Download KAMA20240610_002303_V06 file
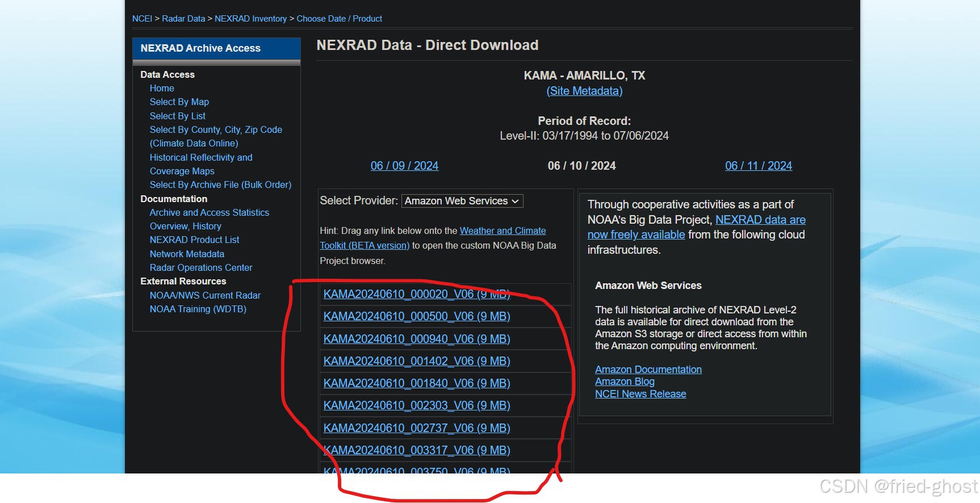The image size is (980, 503). tap(417, 405)
